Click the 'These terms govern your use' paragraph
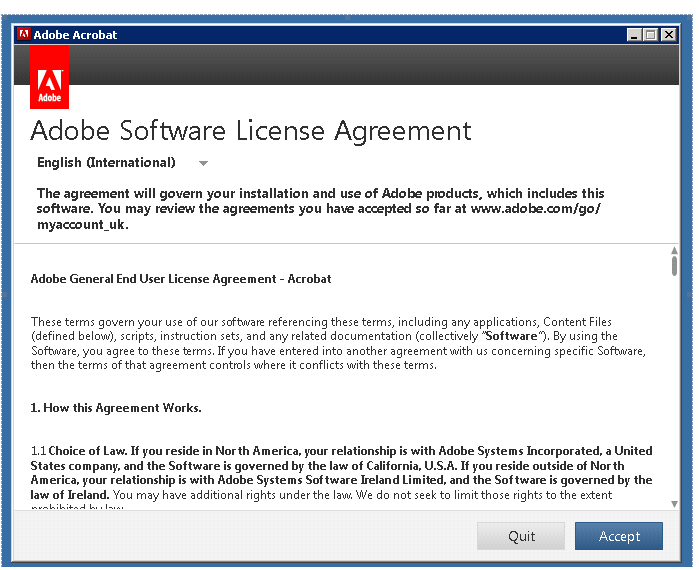This screenshot has height=570, width=699. (338, 343)
